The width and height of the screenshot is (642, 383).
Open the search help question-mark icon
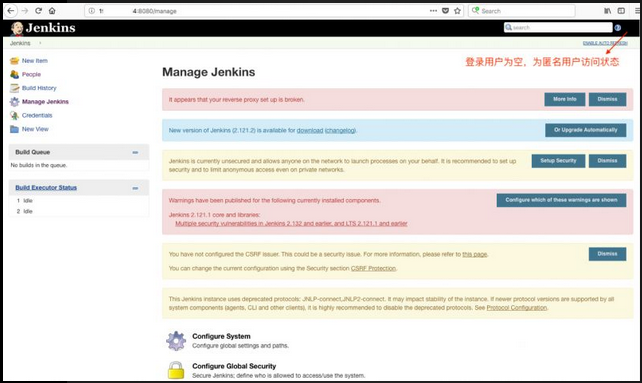[618, 28]
